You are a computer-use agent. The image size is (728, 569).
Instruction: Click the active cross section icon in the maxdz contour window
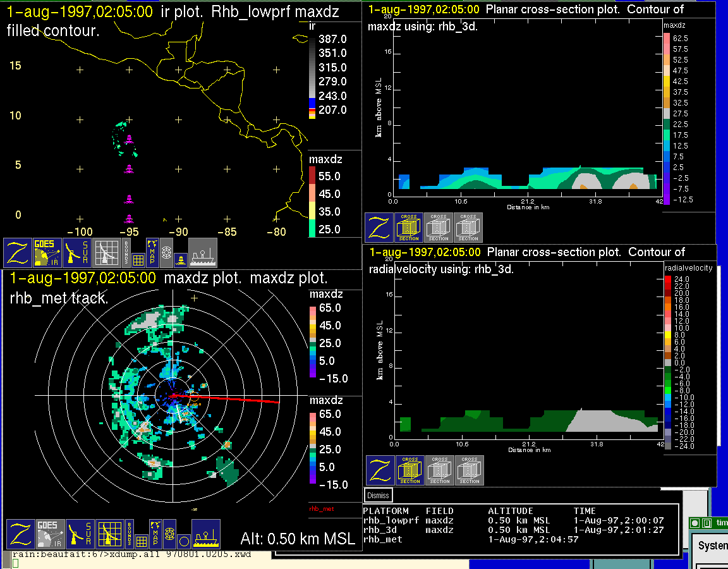tap(409, 228)
